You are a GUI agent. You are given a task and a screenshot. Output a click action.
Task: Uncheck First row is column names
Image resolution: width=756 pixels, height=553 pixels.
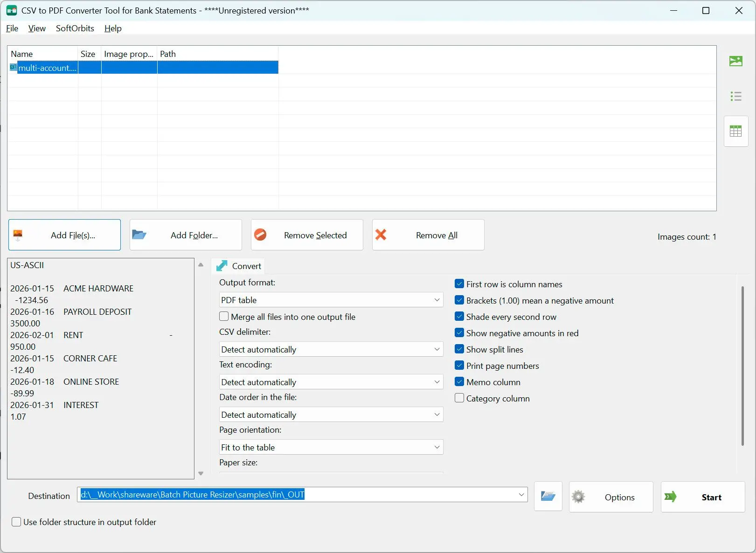(x=459, y=284)
